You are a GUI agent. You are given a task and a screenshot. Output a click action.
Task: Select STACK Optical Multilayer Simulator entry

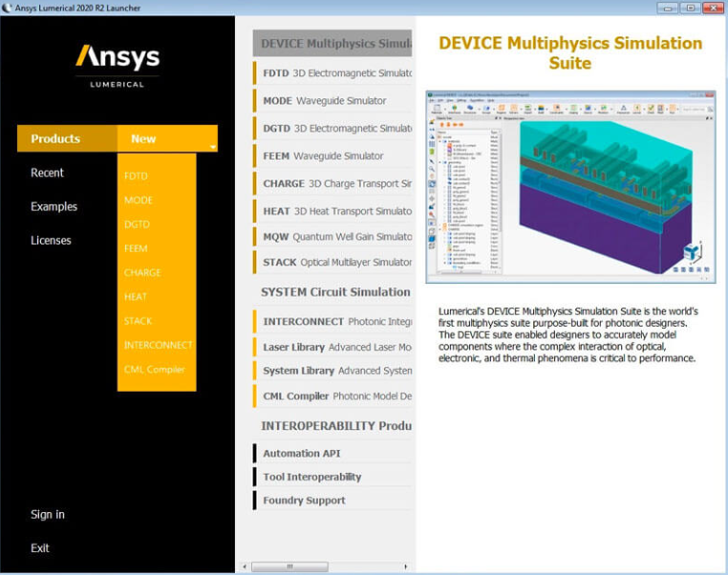click(332, 263)
